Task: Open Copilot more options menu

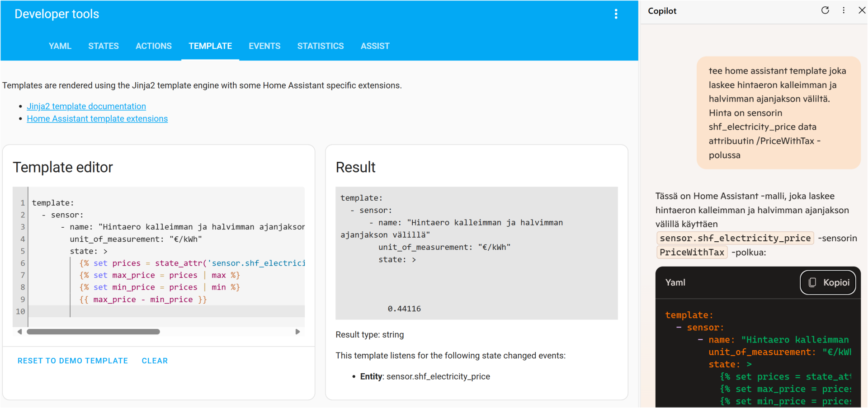Action: (844, 10)
